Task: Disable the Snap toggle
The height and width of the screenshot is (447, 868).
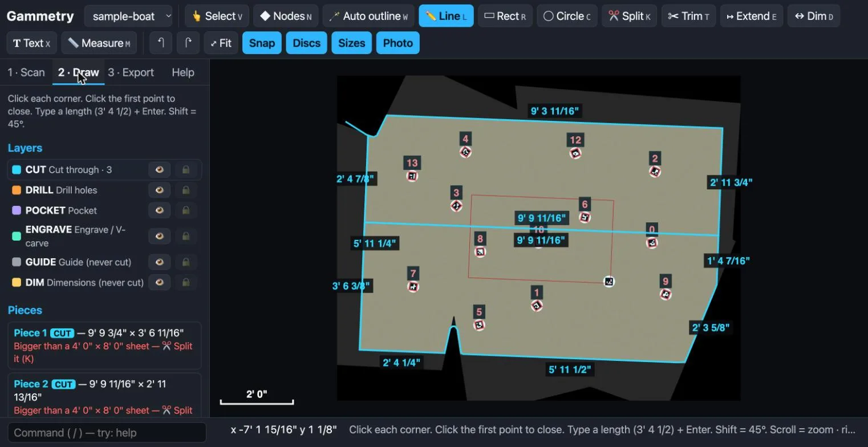Action: [x=262, y=43]
